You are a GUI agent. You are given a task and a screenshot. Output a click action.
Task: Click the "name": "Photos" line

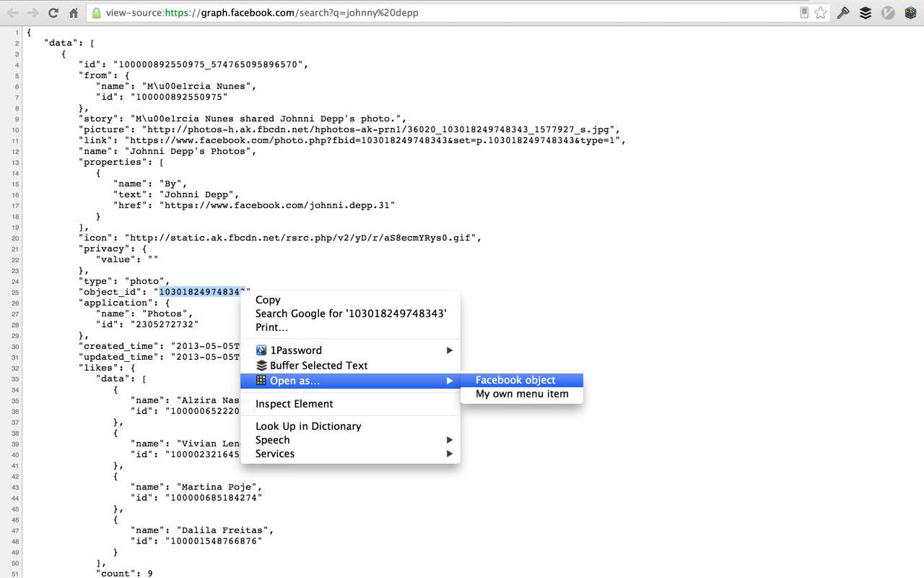pos(144,314)
